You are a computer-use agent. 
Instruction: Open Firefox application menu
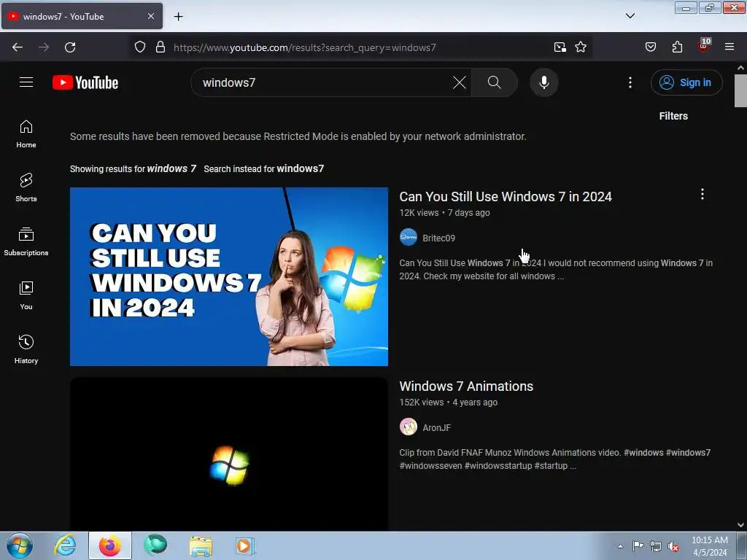(x=729, y=47)
